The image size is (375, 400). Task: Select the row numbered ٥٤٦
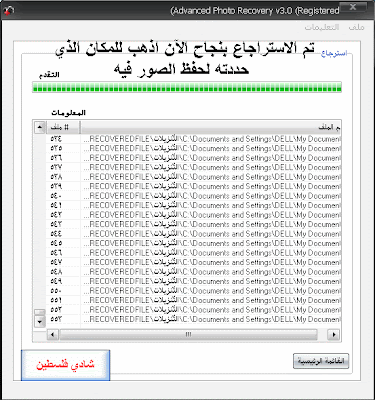(194, 253)
